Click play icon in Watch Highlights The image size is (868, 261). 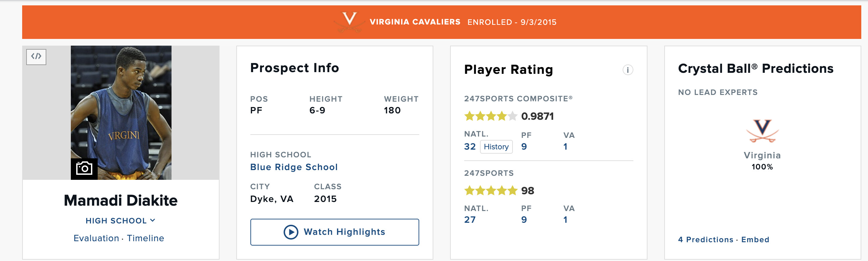click(291, 232)
